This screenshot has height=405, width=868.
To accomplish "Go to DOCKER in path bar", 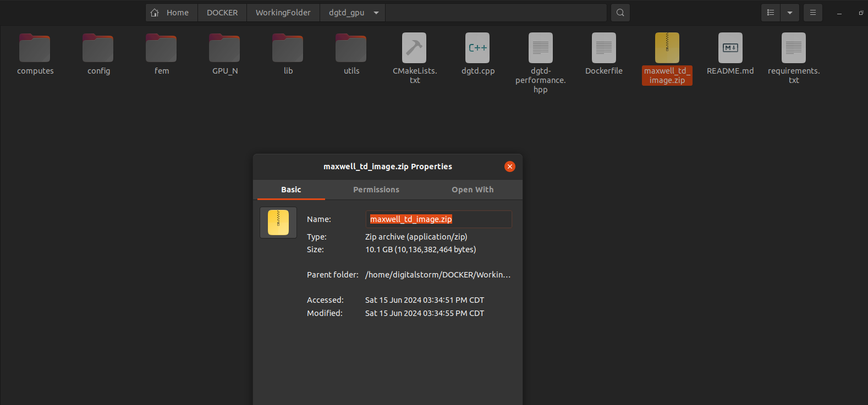I will pos(222,13).
